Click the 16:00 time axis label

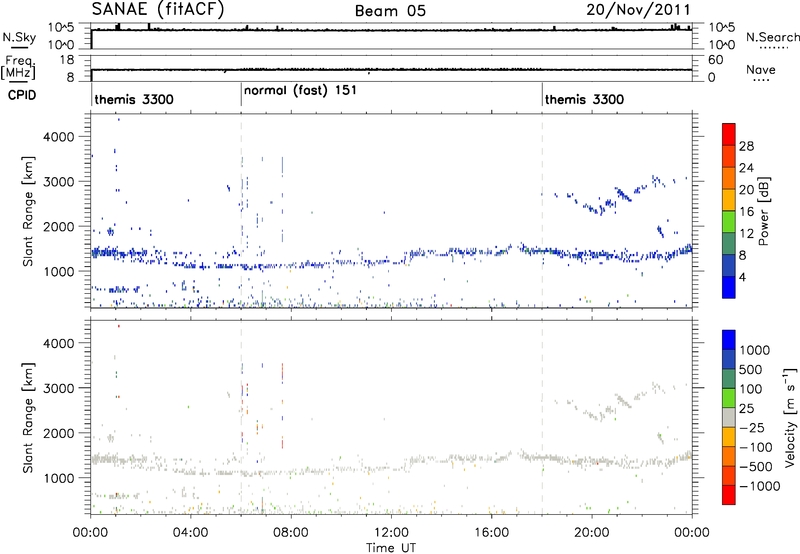click(x=491, y=534)
